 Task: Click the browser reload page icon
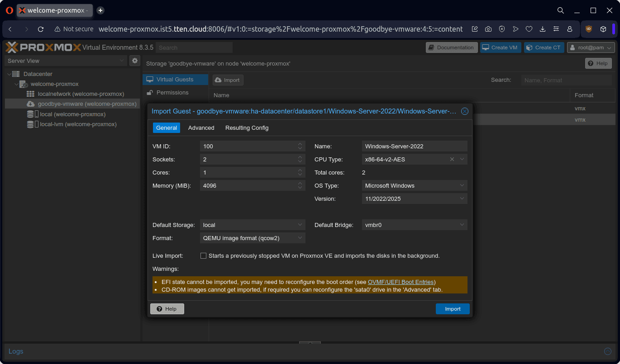[41, 29]
